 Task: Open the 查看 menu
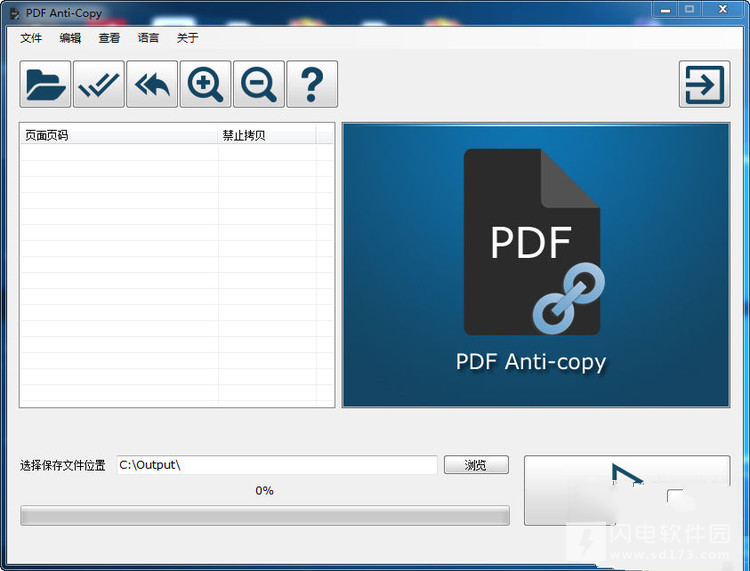click(109, 38)
